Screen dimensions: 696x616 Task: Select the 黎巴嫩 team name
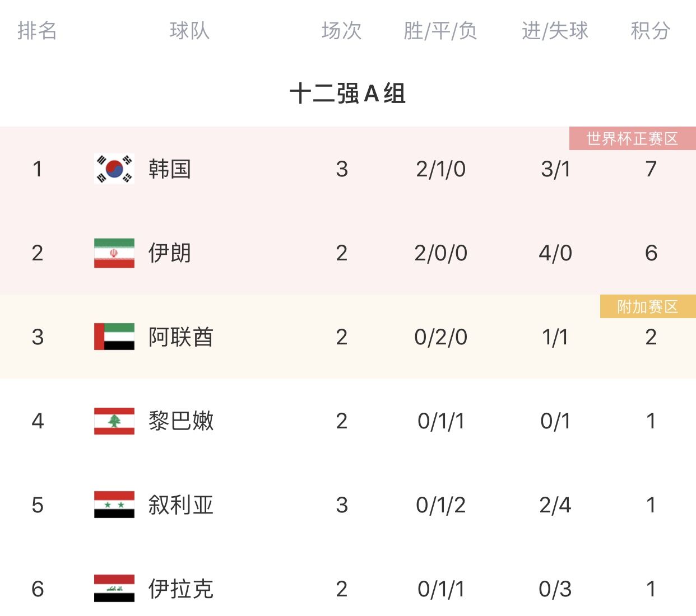click(180, 421)
